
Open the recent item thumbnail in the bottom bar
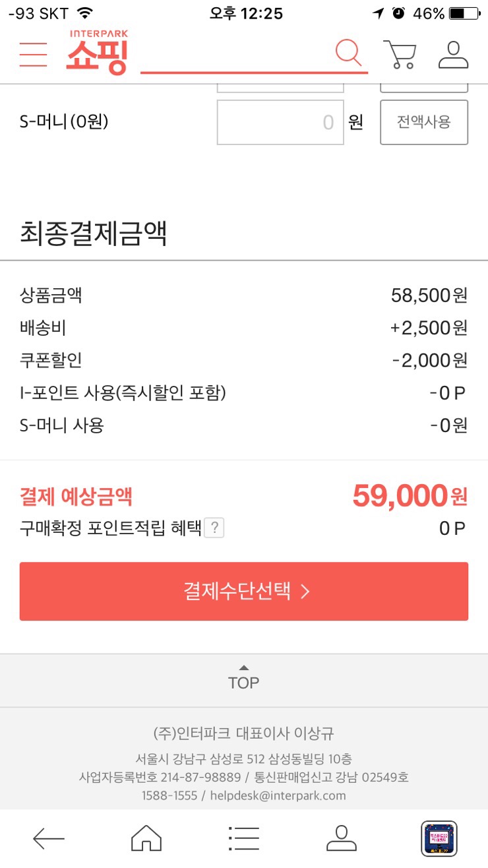click(x=439, y=838)
